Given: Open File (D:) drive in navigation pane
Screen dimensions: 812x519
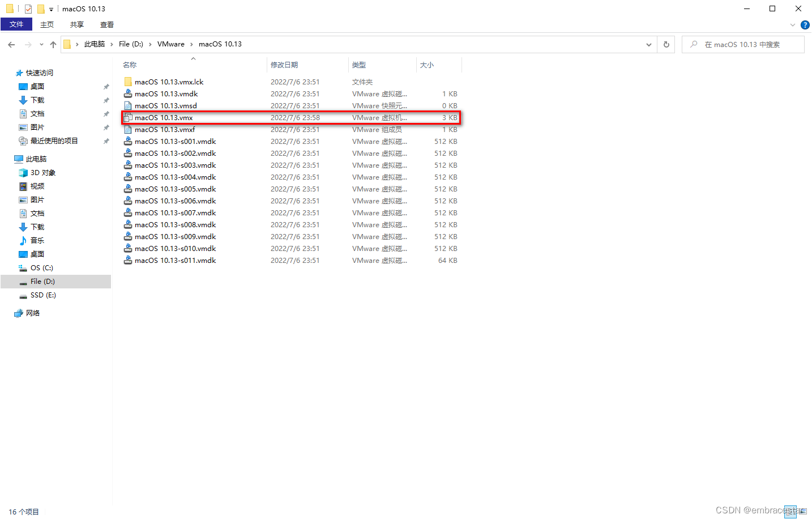Looking at the screenshot, I should [55, 282].
